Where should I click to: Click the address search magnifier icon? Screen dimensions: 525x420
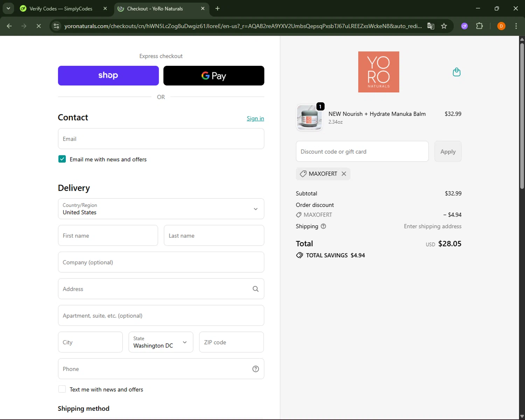[255, 289]
